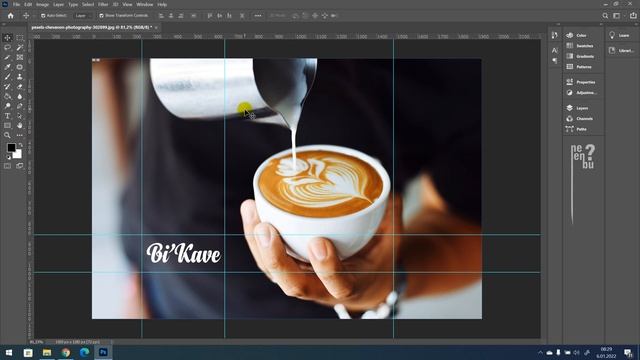Open the Layer menu
This screenshot has height=360, width=640.
click(58, 4)
